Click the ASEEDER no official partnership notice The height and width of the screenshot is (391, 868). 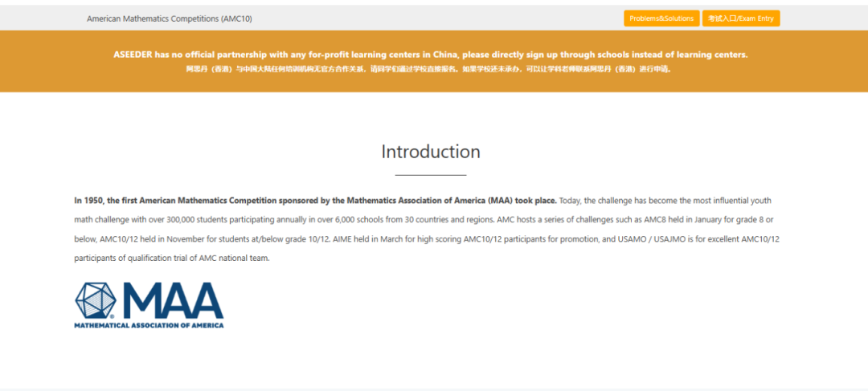431,55
